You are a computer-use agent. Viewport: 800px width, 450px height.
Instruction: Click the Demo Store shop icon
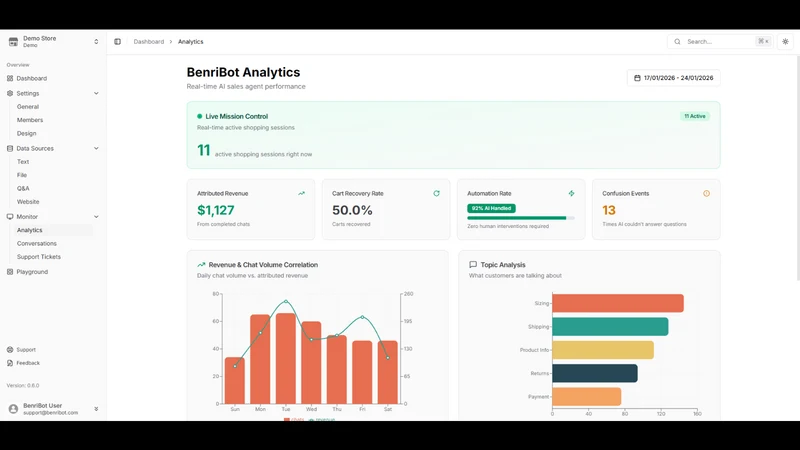pyautogui.click(x=13, y=42)
